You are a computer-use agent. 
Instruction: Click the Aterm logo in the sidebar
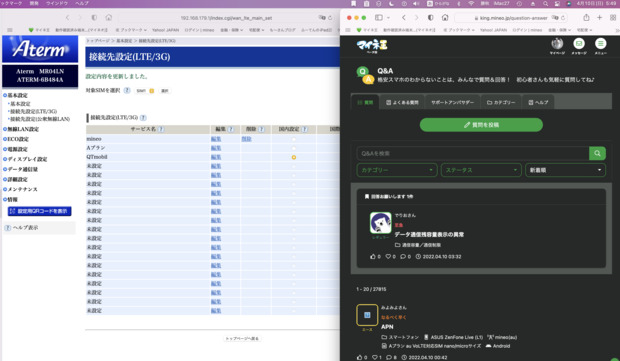pyautogui.click(x=40, y=49)
